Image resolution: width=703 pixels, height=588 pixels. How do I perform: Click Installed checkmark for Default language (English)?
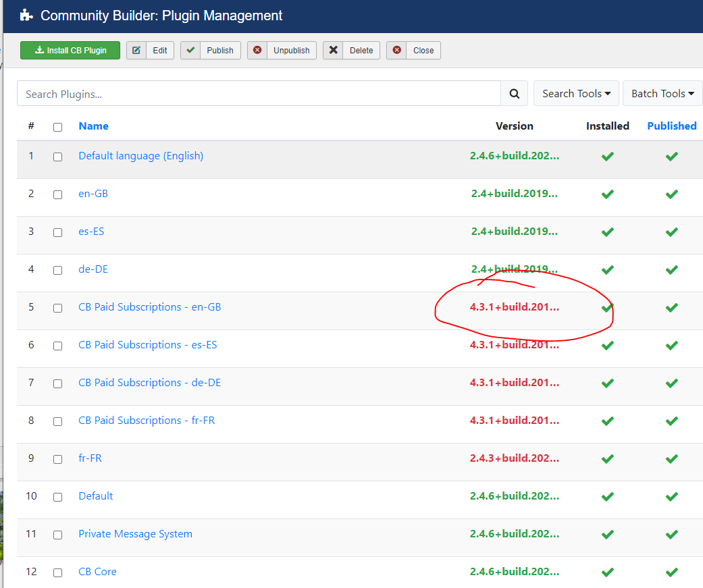608,157
